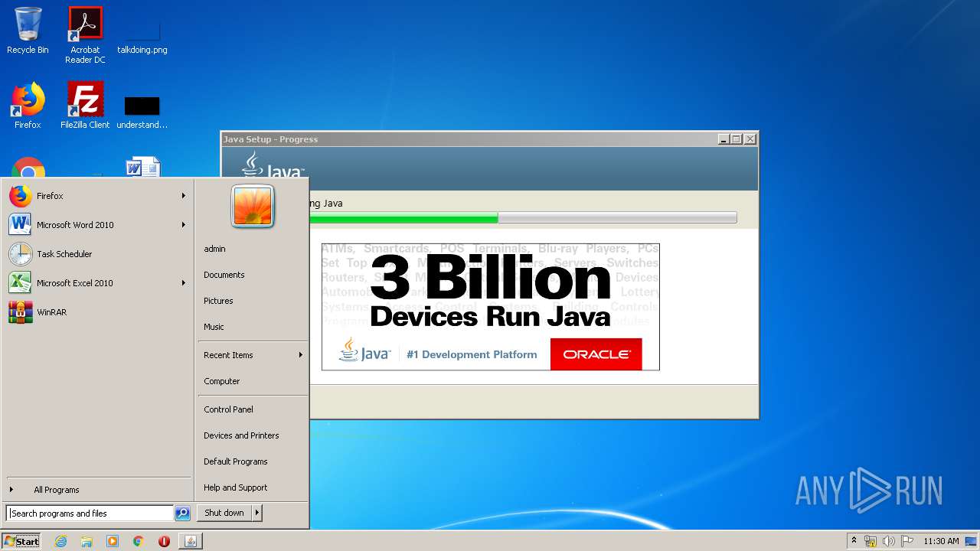
Task: Open Windows Explorer folder in taskbar
Action: click(x=87, y=541)
